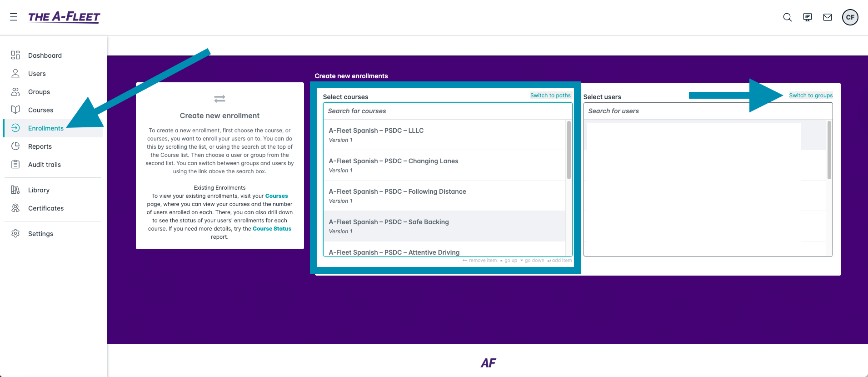Focus the Search for users field

(708, 111)
